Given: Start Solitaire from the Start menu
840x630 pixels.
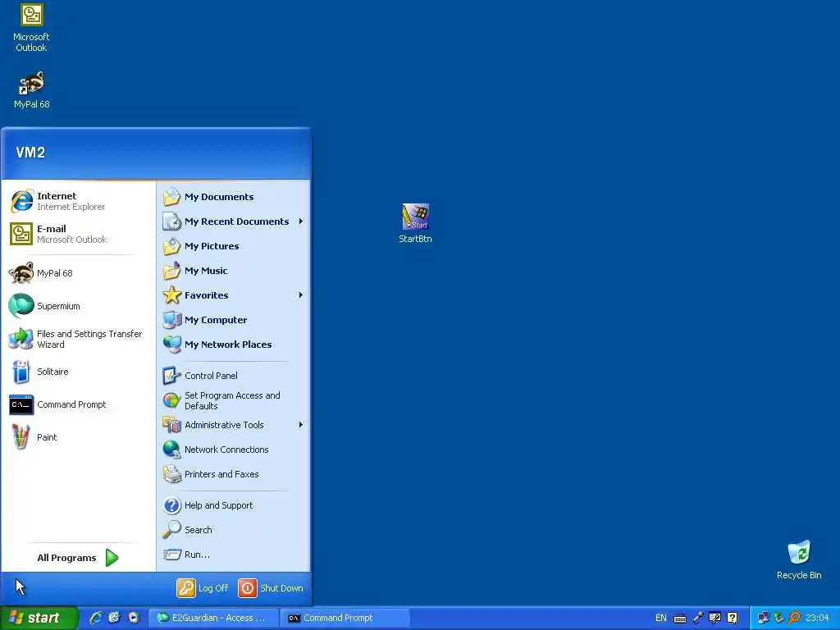Looking at the screenshot, I should [78, 372].
